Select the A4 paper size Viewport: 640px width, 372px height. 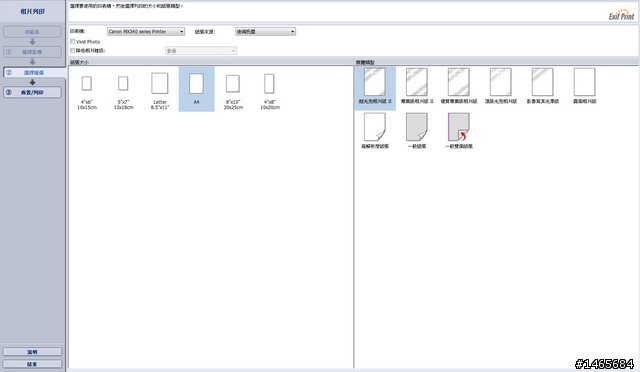click(x=196, y=89)
